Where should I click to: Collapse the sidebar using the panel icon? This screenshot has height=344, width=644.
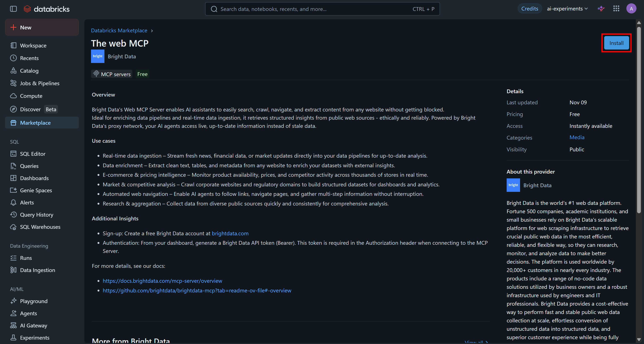[x=13, y=9]
